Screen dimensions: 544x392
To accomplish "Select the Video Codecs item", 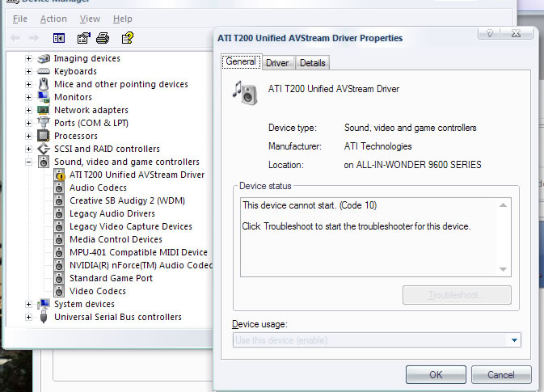I will click(x=98, y=291).
